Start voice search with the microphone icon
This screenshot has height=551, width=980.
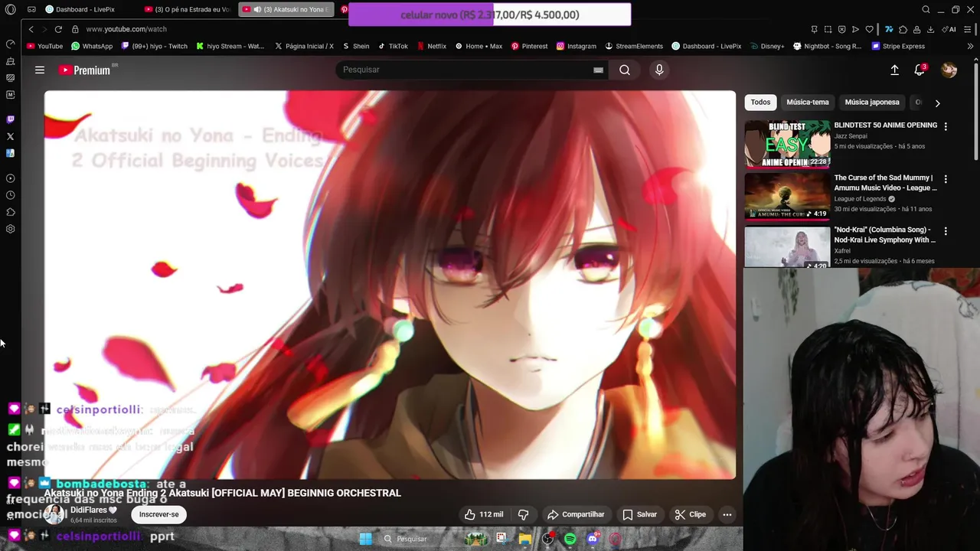659,70
